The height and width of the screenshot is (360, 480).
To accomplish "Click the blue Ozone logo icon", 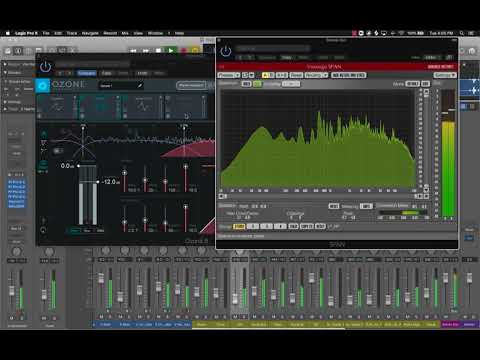I will click(x=43, y=86).
